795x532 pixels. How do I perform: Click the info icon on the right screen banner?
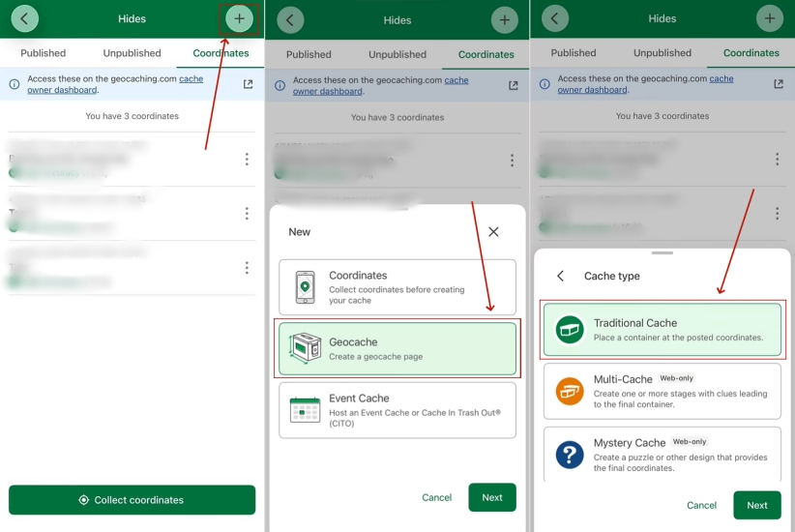pos(545,84)
